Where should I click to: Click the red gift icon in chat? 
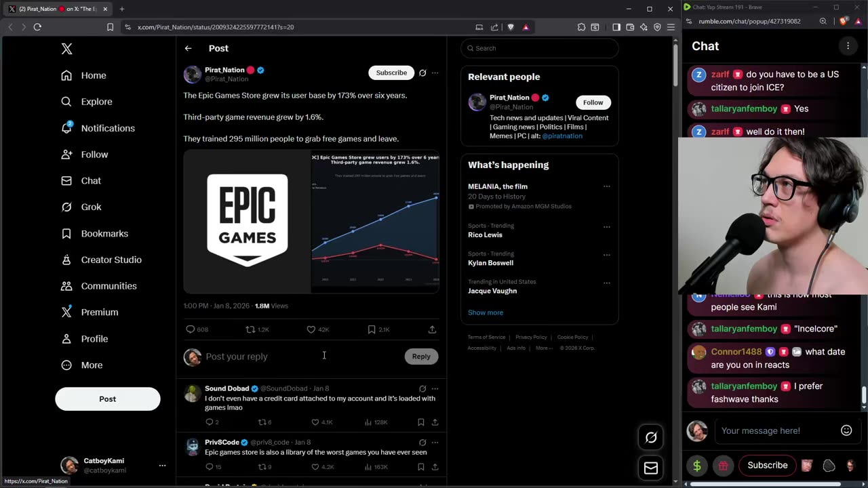(724, 466)
